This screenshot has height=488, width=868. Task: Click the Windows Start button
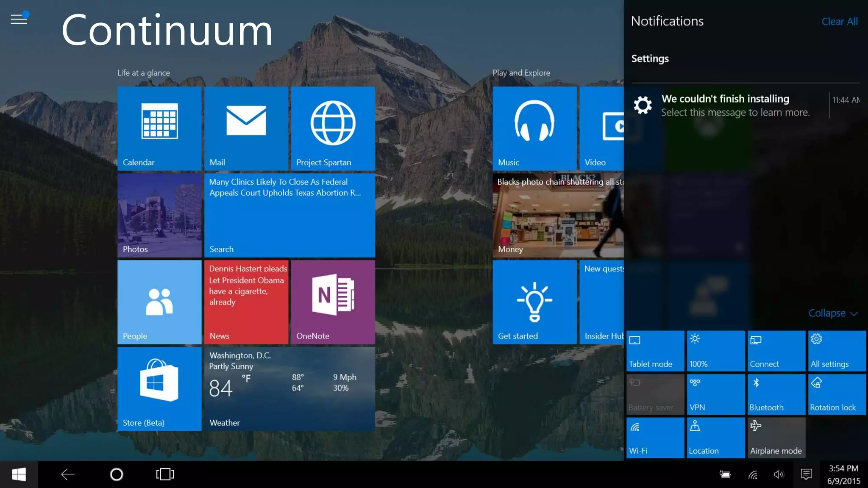19,474
